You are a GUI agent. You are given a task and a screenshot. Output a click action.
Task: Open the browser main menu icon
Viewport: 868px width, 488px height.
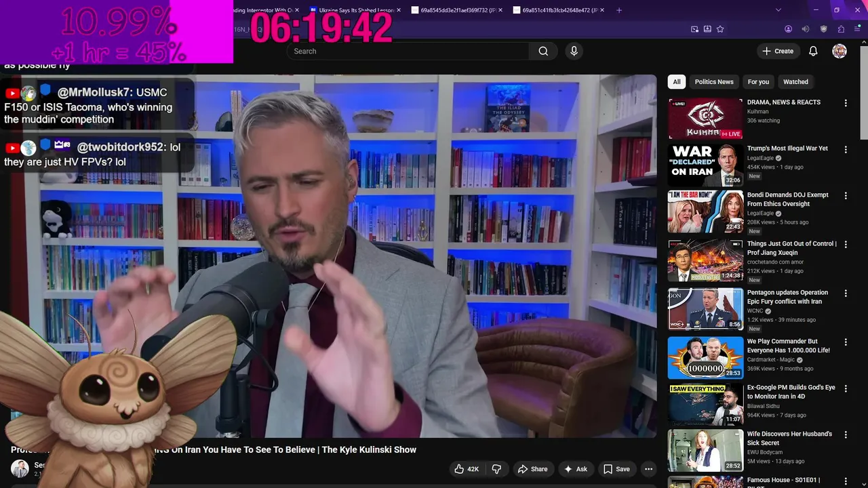(856, 29)
